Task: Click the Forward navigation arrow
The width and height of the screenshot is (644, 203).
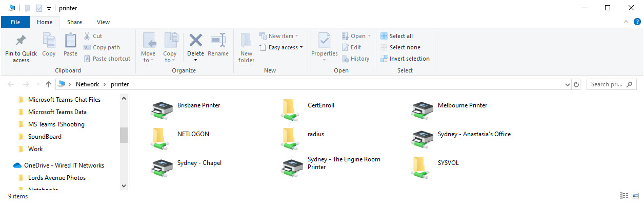Action: click(x=26, y=84)
